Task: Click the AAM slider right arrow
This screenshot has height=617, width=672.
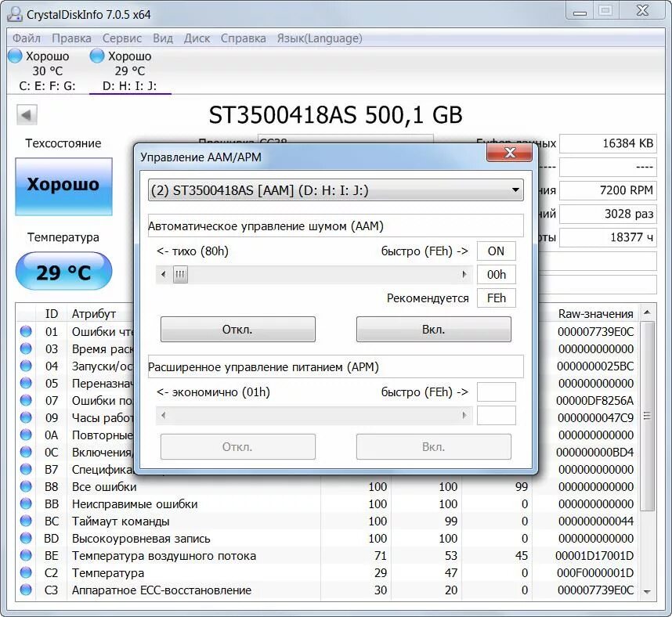Action: (464, 274)
